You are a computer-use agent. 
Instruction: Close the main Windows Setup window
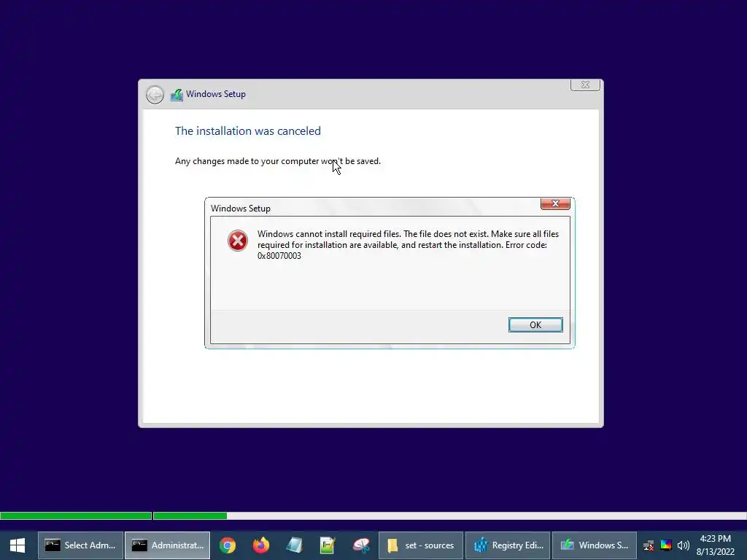click(585, 85)
